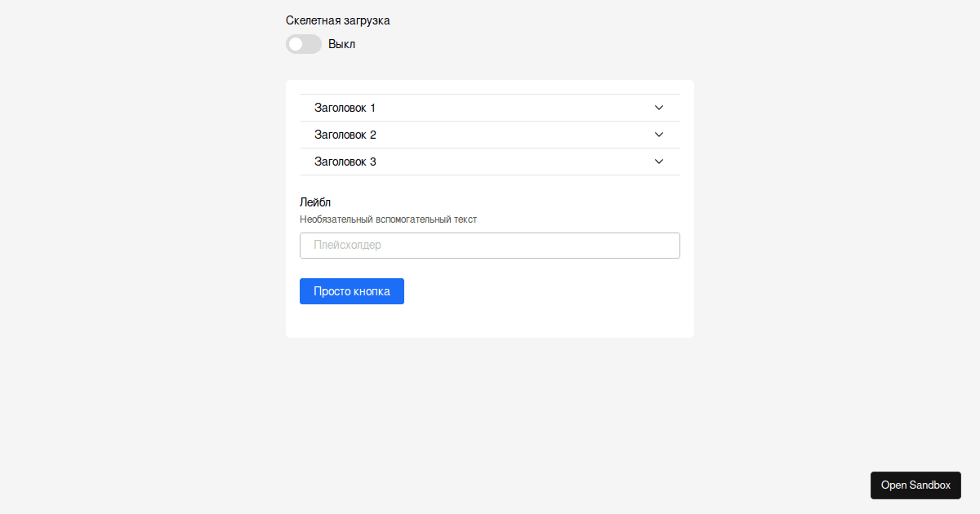Enable the Скелетная загрузка switch
This screenshot has width=980, height=514.
tap(304, 44)
